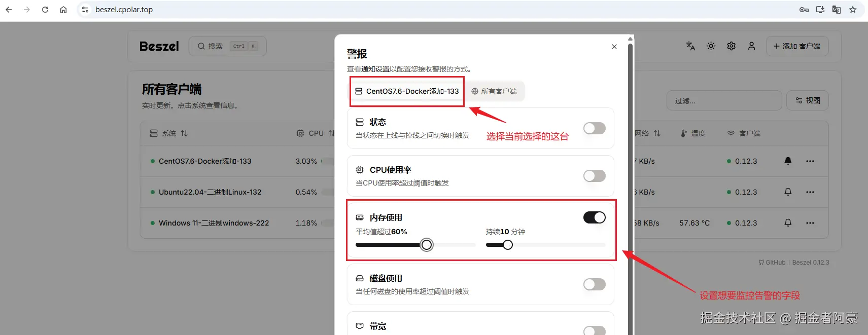This screenshot has height=335, width=868.
Task: Click the 持续10分钟 duration slider
Action: (546, 245)
